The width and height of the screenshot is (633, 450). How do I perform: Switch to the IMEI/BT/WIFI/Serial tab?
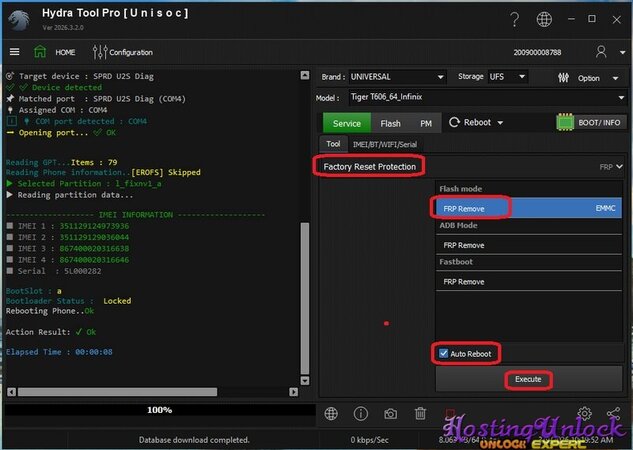point(385,144)
